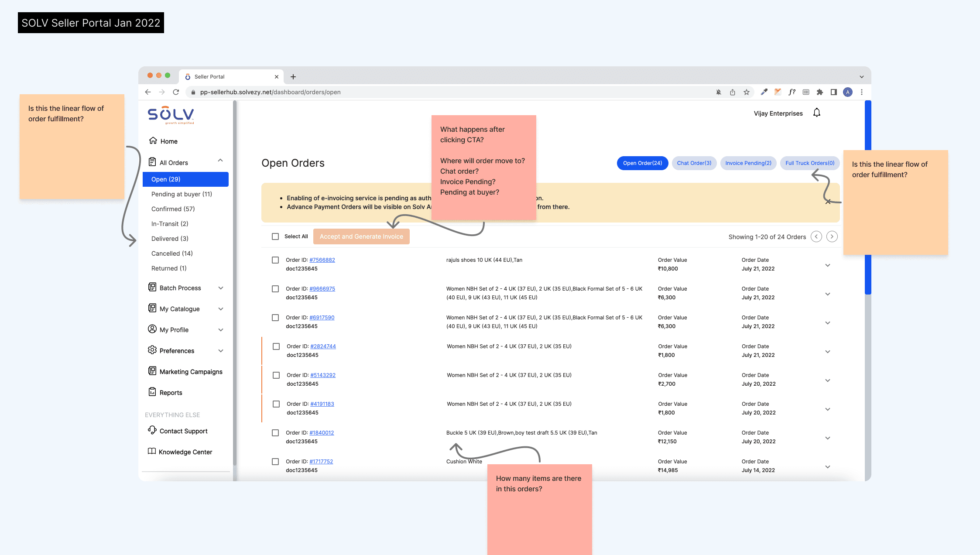The image size is (980, 555).
Task: Open the Knowledge Center
Action: pos(180,452)
